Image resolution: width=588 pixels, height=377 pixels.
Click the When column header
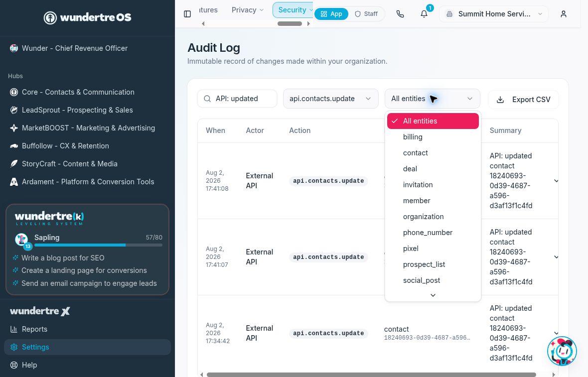[216, 130]
